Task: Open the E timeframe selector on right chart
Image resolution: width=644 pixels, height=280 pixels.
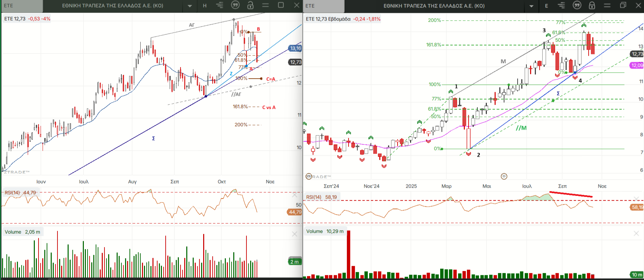Action: [x=546, y=6]
